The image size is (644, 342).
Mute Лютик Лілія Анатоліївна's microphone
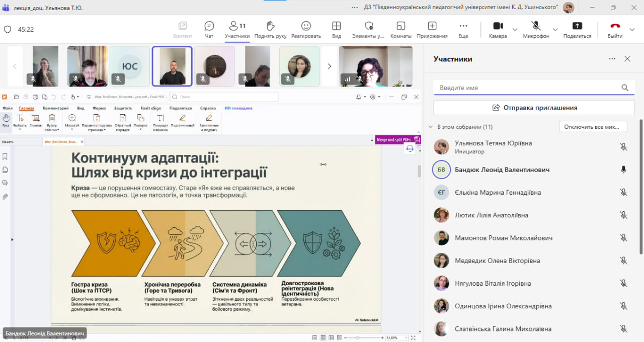coord(623,215)
